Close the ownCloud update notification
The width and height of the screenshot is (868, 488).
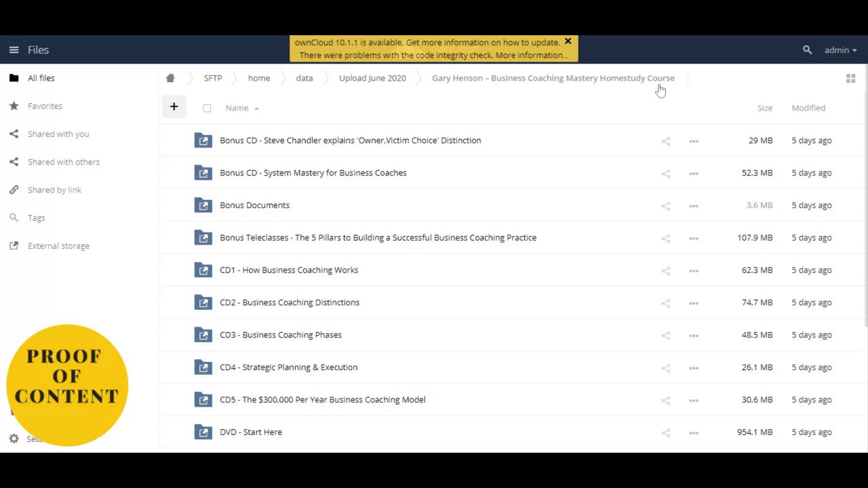coord(568,41)
